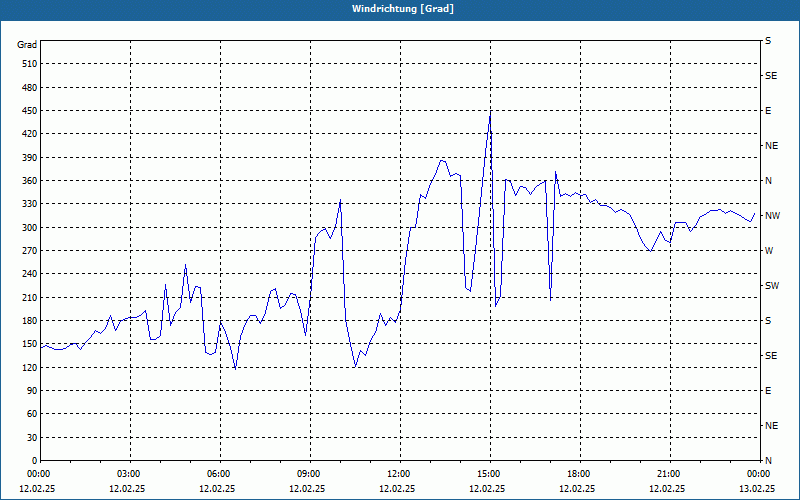
Task: Click the 450 tick label on left axis
Action: pos(29,111)
